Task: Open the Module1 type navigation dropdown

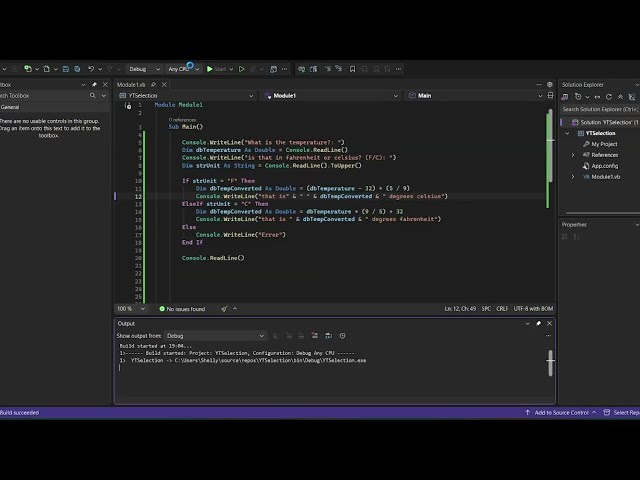Action: [331, 96]
